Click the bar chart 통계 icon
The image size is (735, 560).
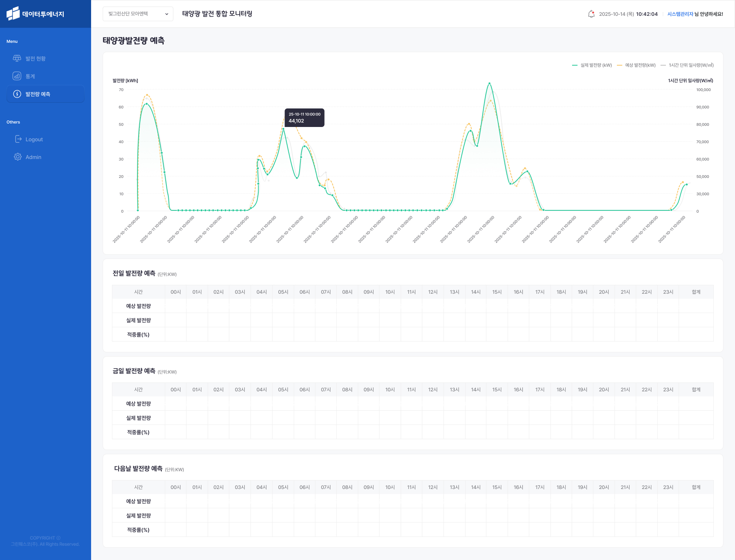[x=17, y=76]
